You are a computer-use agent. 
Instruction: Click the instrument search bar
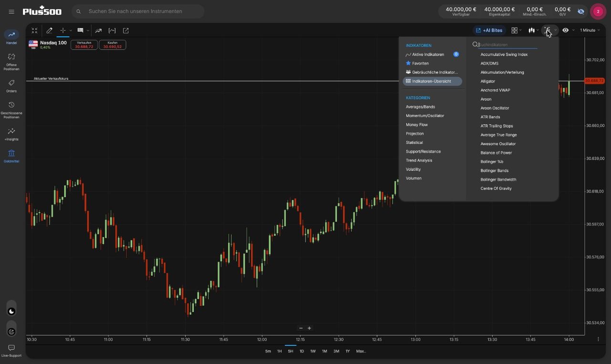click(x=138, y=11)
